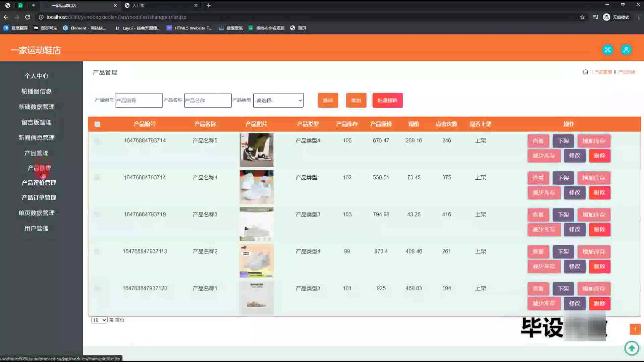Screen dimensions: 644x362
Task: Open 产品订单管理 in the sidebar
Action: [39, 197]
